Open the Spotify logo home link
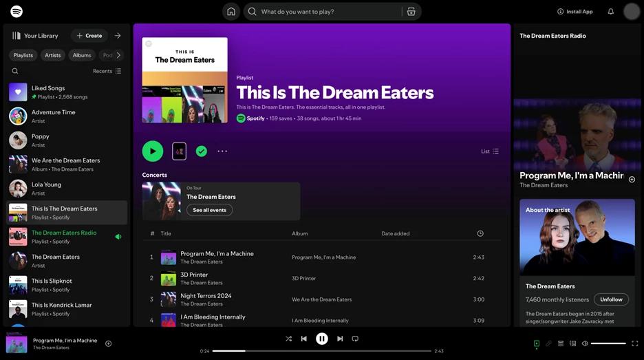 (x=17, y=12)
